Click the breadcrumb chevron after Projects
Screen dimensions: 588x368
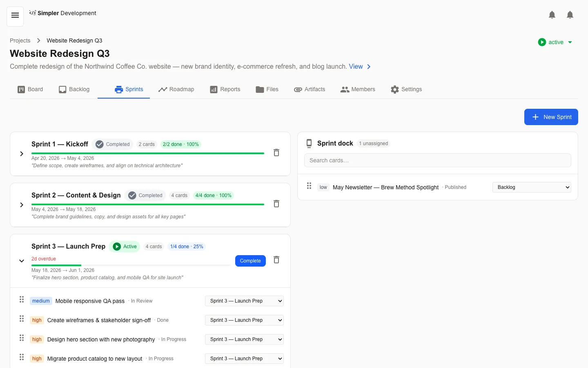pyautogui.click(x=38, y=40)
